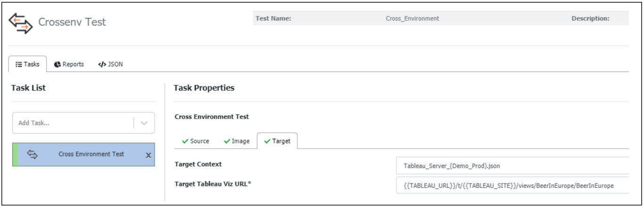Click the Target Context field
The width and height of the screenshot is (644, 207).
coord(512,166)
